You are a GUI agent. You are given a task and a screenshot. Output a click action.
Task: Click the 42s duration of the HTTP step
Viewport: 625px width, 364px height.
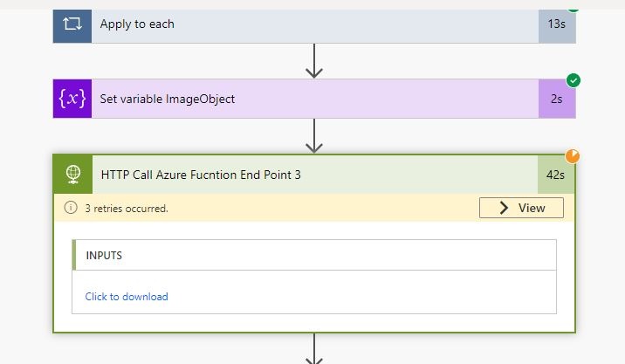click(556, 175)
